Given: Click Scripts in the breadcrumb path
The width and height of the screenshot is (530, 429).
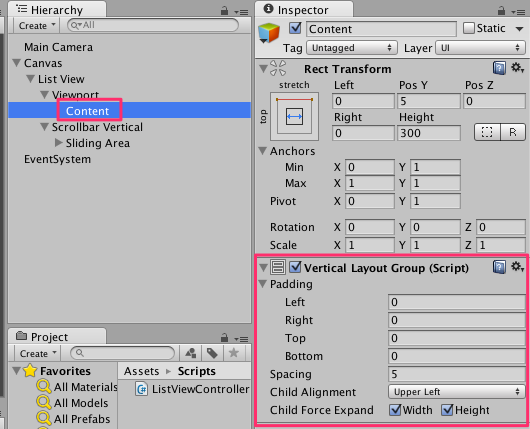Looking at the screenshot, I should tap(197, 371).
